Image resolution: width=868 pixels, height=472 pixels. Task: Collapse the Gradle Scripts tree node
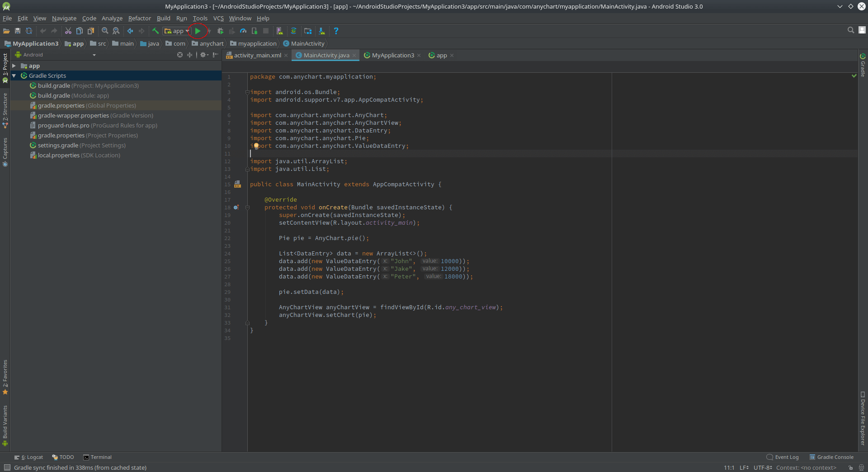click(14, 76)
